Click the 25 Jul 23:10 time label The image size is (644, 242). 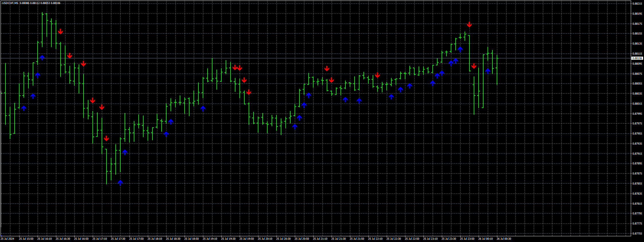[430, 239]
